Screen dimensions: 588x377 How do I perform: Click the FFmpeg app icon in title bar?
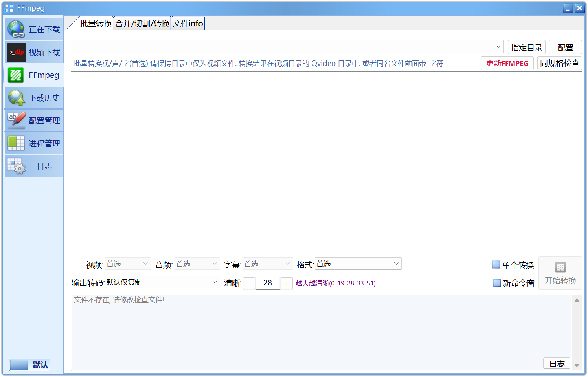click(9, 8)
